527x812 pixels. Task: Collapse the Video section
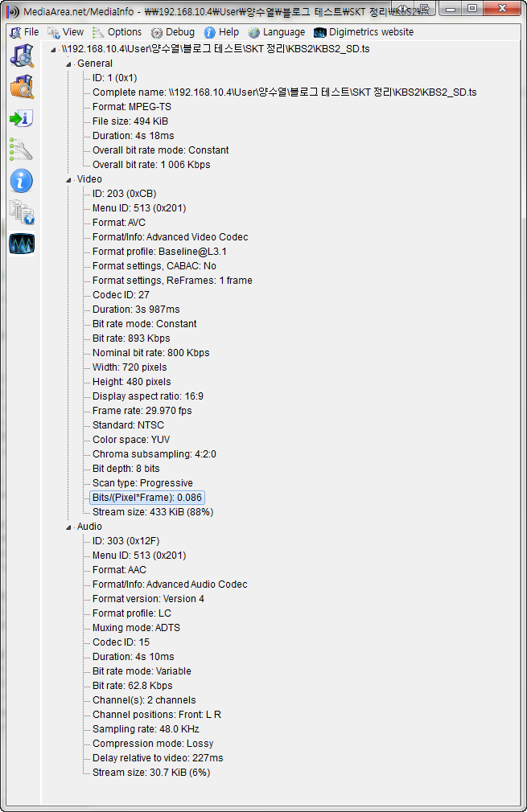point(68,180)
